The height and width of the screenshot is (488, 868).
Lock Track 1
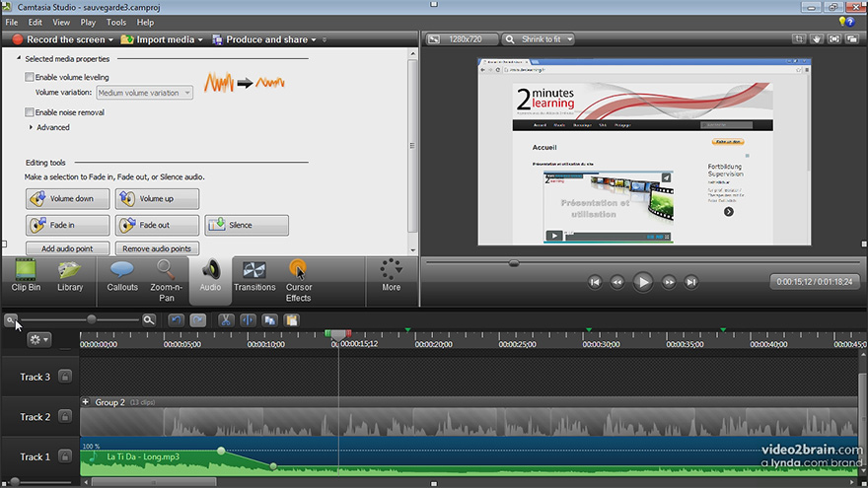65,456
